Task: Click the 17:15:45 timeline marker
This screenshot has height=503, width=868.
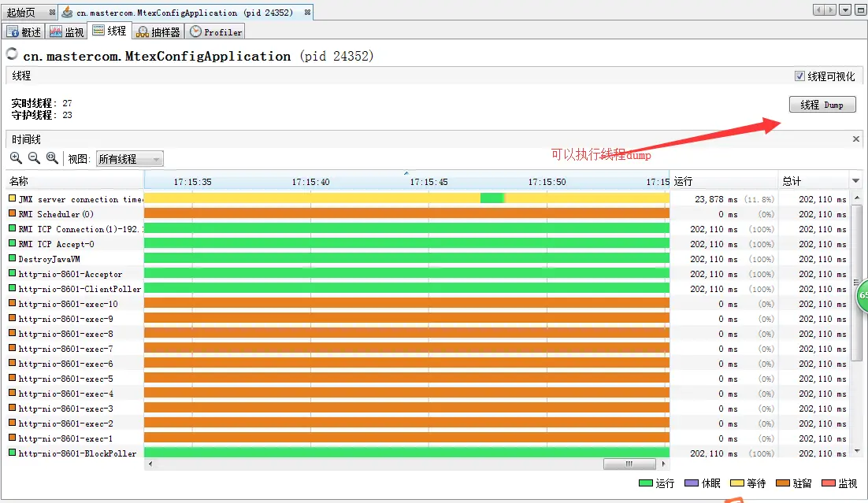Action: (x=428, y=182)
